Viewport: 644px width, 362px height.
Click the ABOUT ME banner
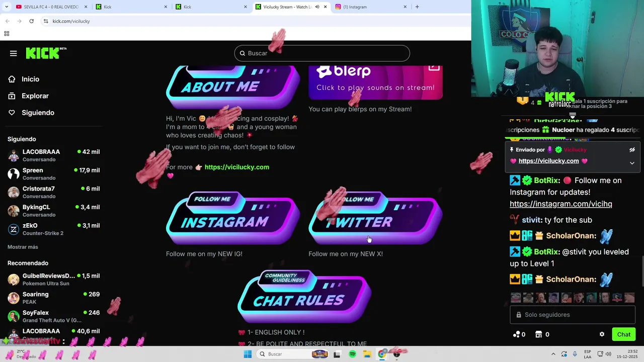(233, 86)
